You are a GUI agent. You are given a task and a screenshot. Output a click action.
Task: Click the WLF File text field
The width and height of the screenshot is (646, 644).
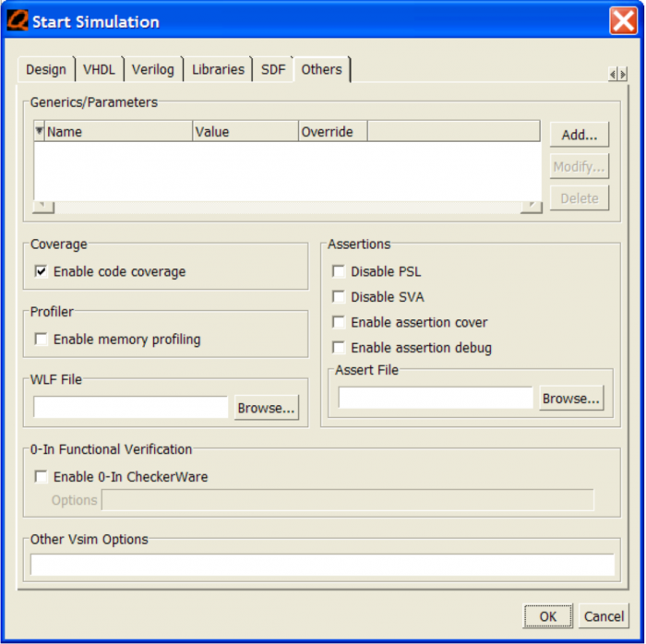tap(131, 407)
